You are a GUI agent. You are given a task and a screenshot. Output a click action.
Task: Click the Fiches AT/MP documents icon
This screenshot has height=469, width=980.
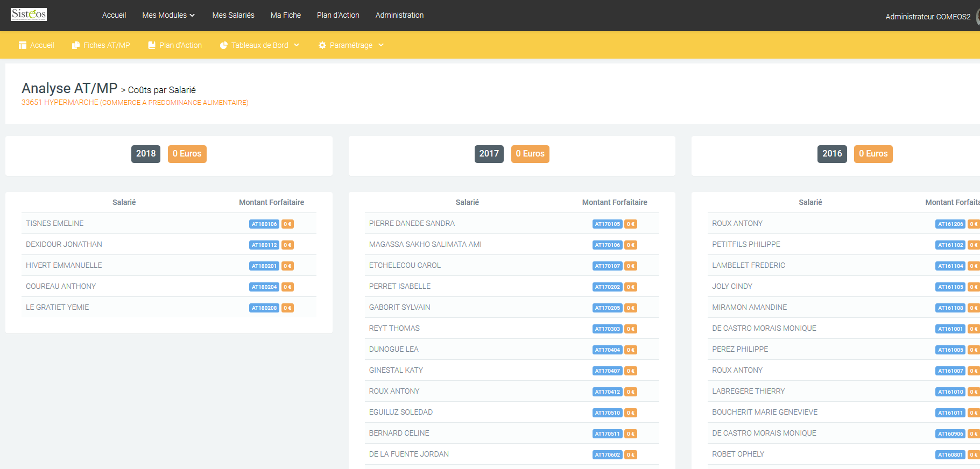click(76, 45)
